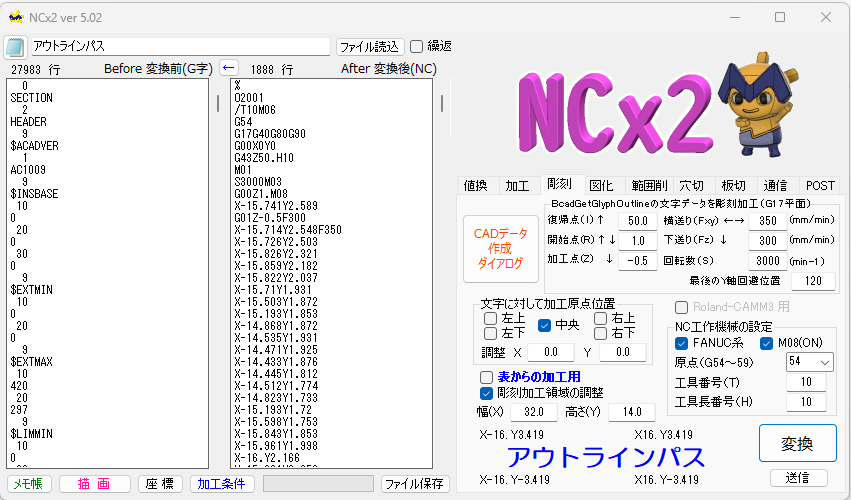Click the 幅(X) width input field
This screenshot has width=851, height=500.
tap(533, 412)
